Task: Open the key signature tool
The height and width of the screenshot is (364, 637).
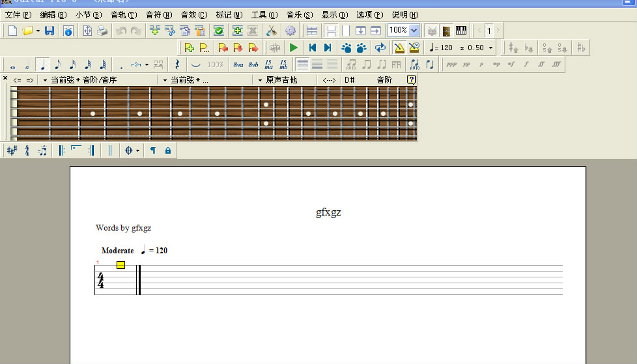Action: pyautogui.click(x=12, y=150)
